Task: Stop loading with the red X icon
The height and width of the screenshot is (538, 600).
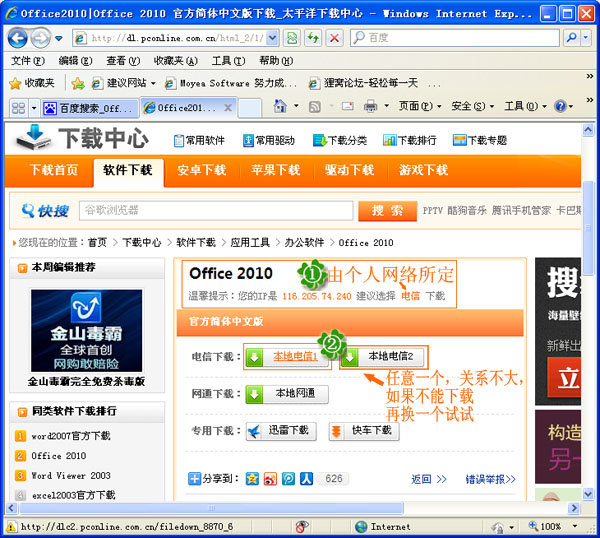Action: tap(334, 38)
